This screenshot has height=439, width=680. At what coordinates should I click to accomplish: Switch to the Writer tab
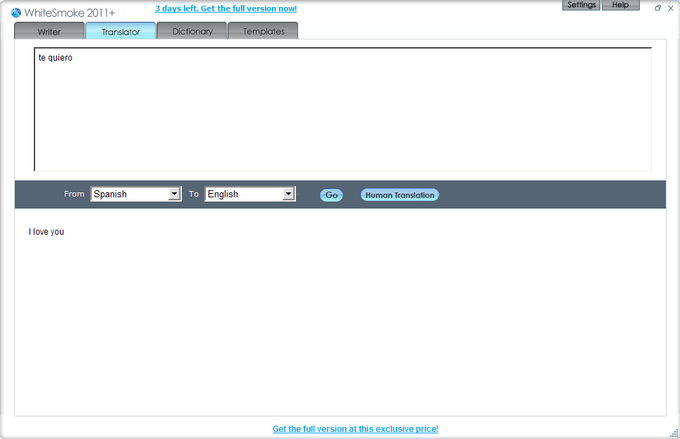pyautogui.click(x=49, y=31)
